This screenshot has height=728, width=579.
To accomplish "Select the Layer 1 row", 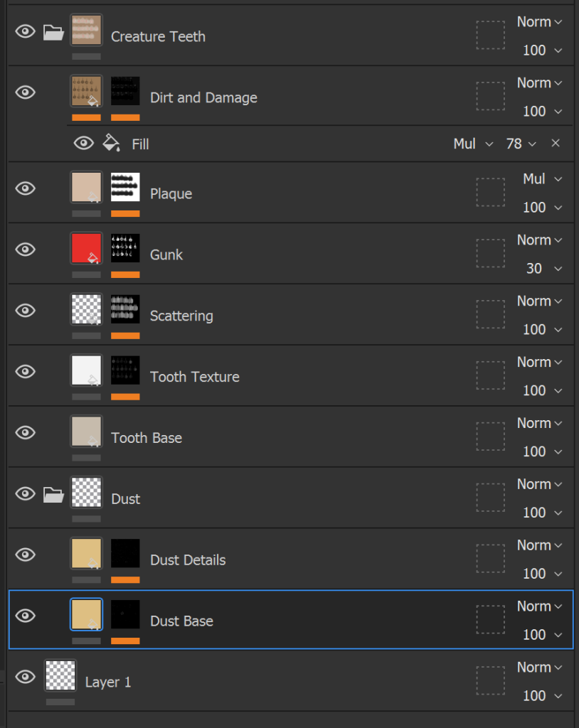I will click(x=108, y=682).
